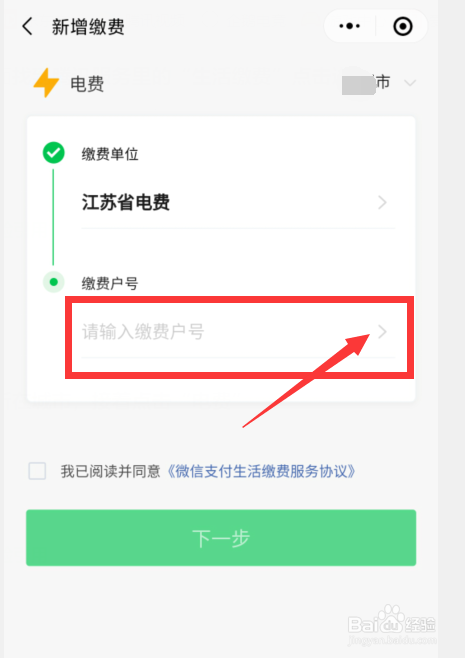Viewport: 465px width, 658px height.
Task: Expand the city selector dropdown arrow
Action: click(x=410, y=83)
